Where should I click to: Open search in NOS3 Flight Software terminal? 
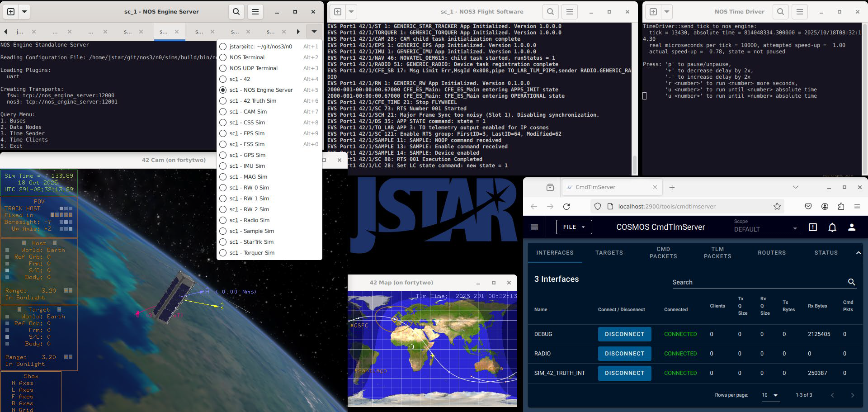[550, 12]
